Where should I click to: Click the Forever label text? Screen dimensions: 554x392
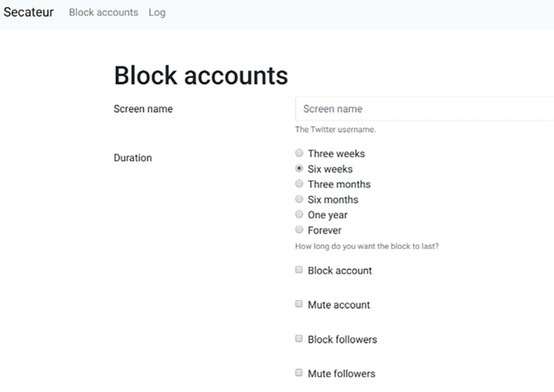[324, 230]
